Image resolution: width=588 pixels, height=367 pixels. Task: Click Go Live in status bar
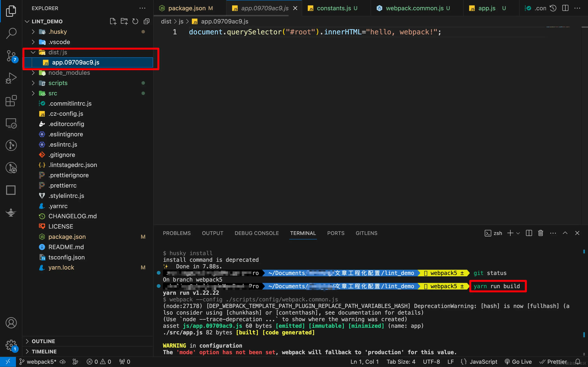click(x=518, y=362)
